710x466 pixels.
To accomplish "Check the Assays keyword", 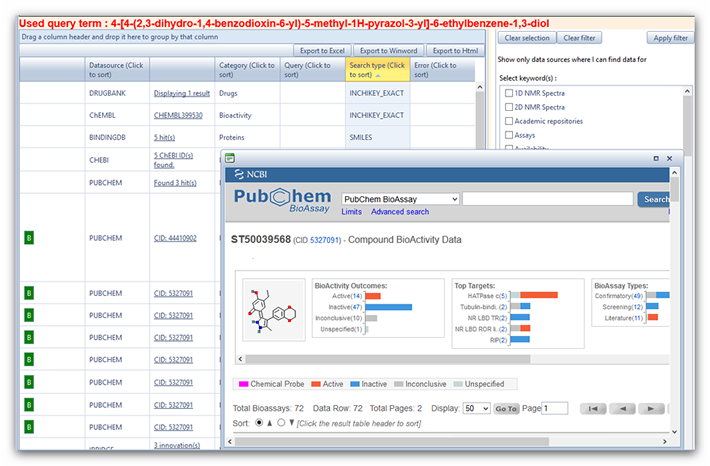I will (x=509, y=135).
